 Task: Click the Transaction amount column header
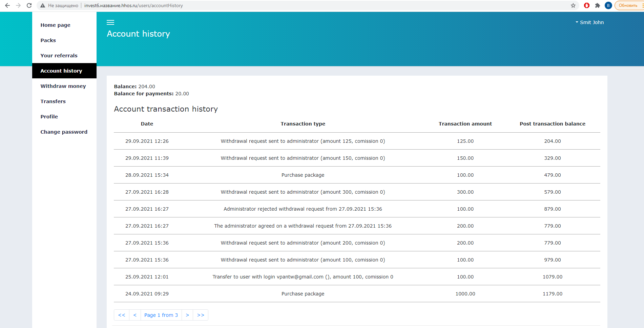click(x=465, y=124)
